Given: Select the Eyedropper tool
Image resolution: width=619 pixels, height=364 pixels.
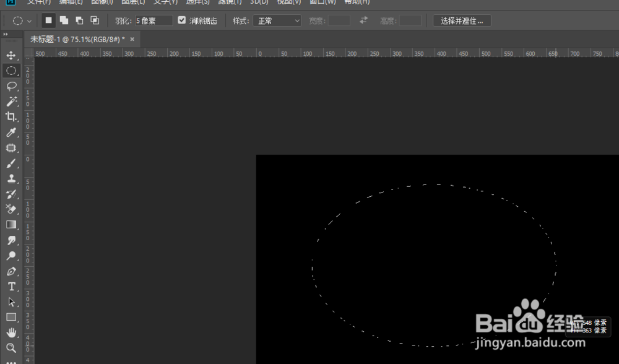Looking at the screenshot, I should [x=11, y=132].
